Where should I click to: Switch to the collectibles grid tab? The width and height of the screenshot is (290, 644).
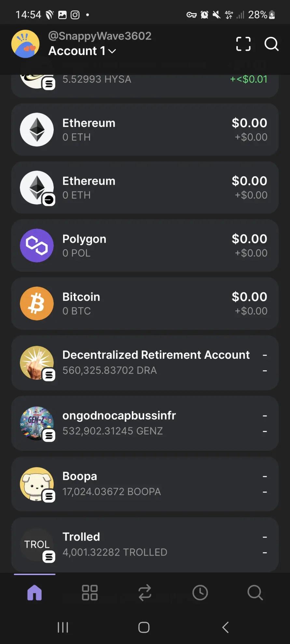(x=90, y=592)
